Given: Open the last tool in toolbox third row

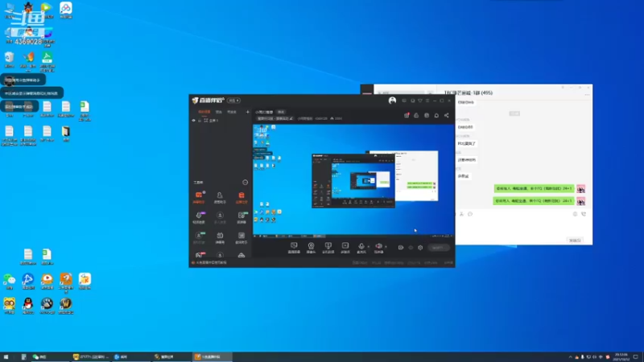Looking at the screenshot, I should 242,237.
